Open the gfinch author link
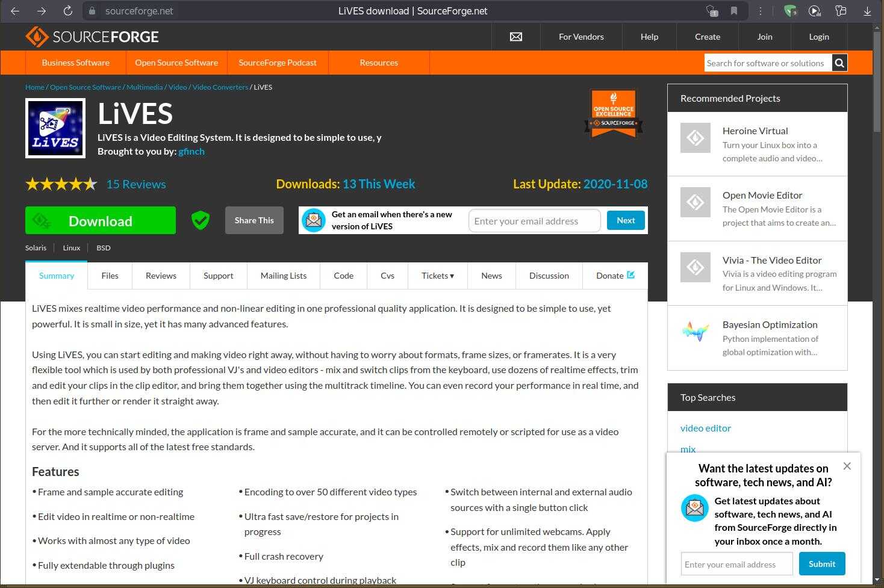 pyautogui.click(x=191, y=151)
